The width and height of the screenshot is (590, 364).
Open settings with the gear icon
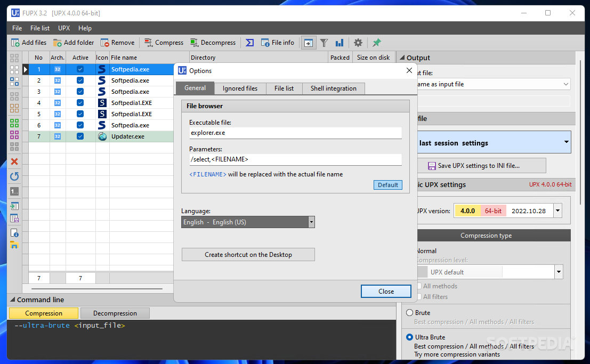click(x=358, y=43)
